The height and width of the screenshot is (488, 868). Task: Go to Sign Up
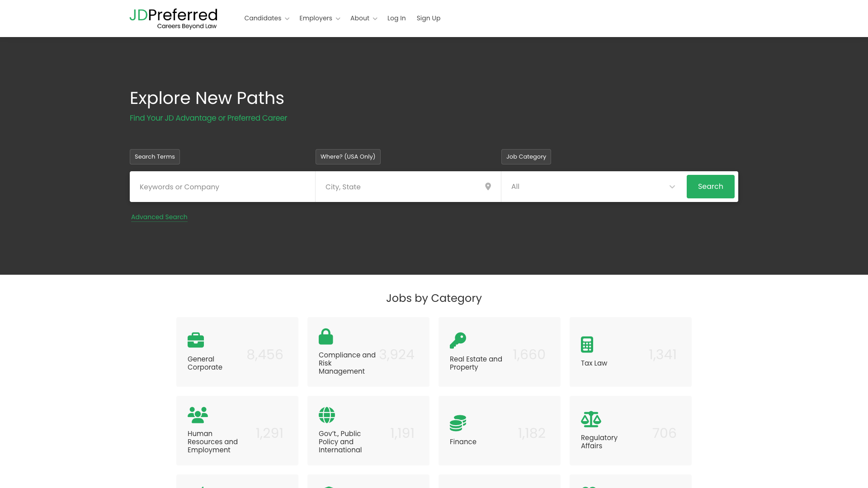[x=428, y=19]
